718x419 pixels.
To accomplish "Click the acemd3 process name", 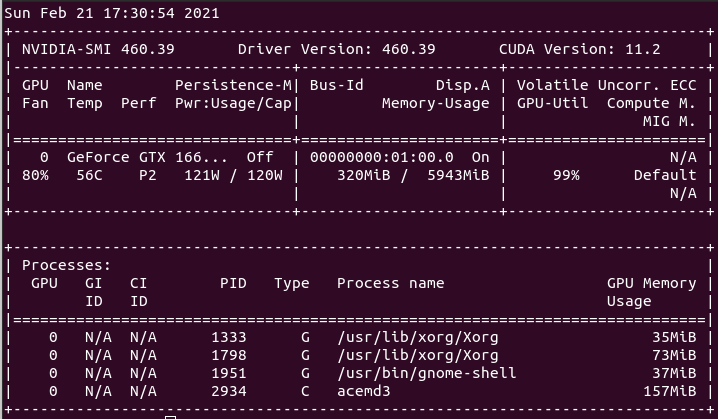I will pyautogui.click(x=363, y=391).
